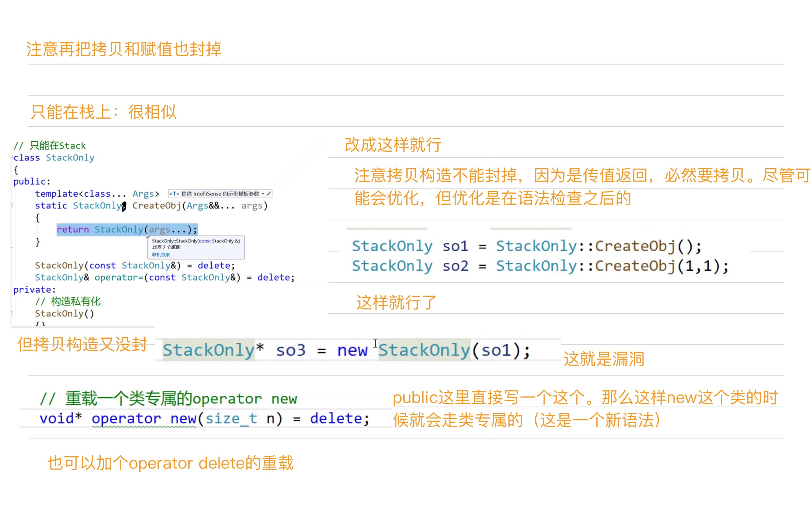The width and height of the screenshot is (812, 507).
Task: Collapse the StackOnly() constructor outline marker
Action: pyautogui.click(x=12, y=314)
